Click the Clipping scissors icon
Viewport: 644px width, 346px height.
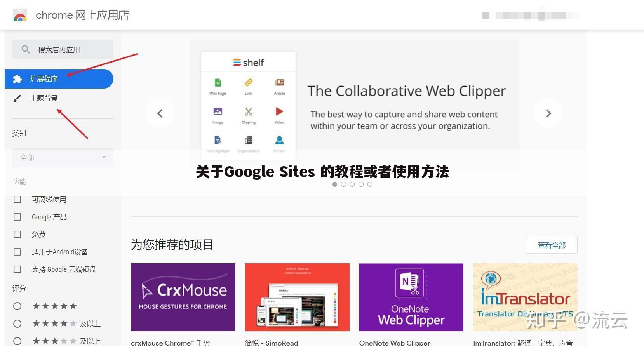click(x=249, y=111)
